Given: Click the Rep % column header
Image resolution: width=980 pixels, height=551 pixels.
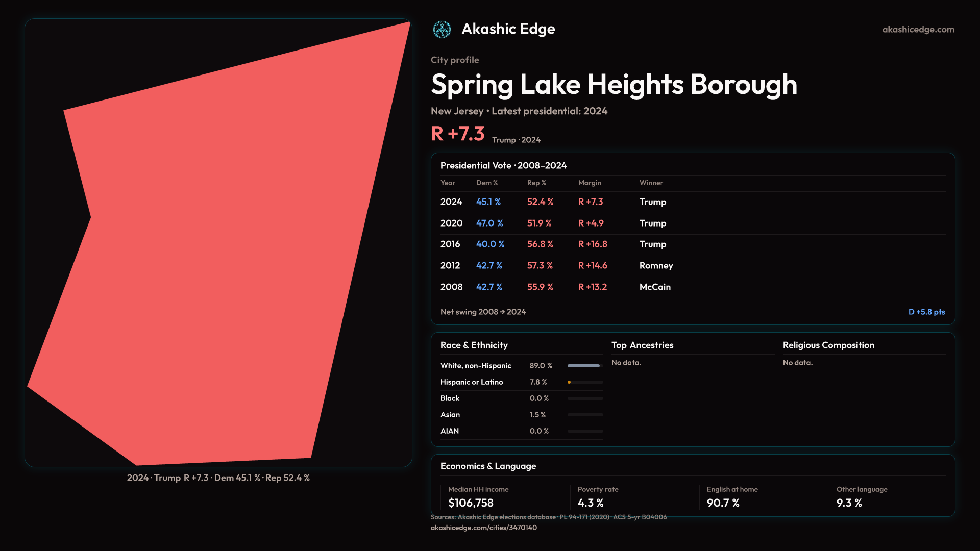Looking at the screenshot, I should [x=536, y=183].
